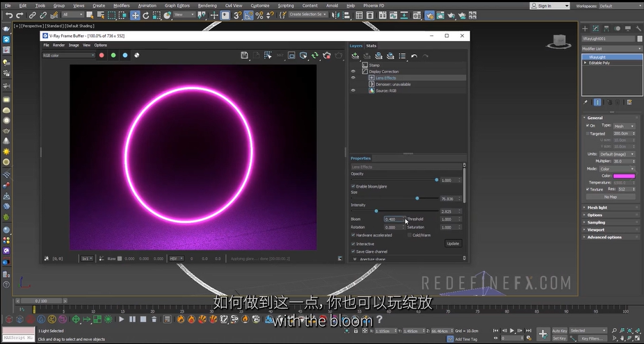Uncheck Enable bloom/glare checkbox
The image size is (644, 344).
click(353, 186)
